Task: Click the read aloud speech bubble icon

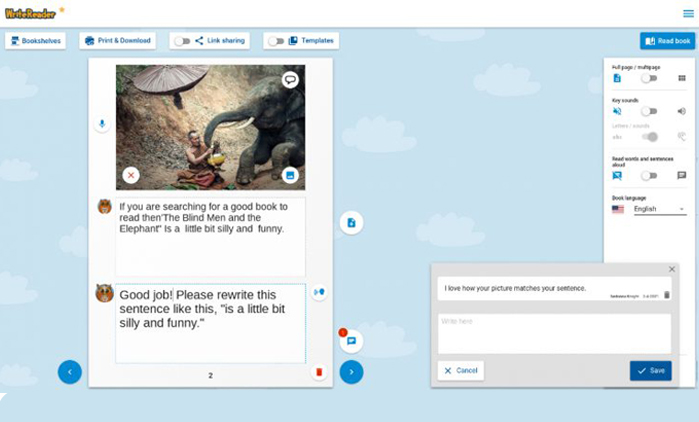Action: 682,176
